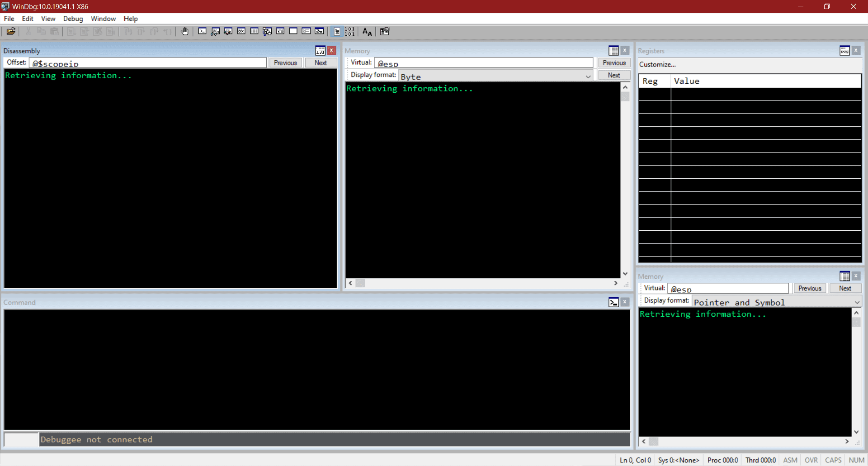868x466 pixels.
Task: Turn source mode on in toolbar
Action: 337,31
